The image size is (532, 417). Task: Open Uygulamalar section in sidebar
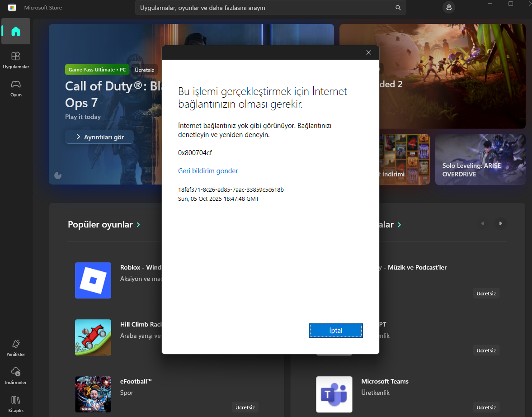click(x=16, y=61)
